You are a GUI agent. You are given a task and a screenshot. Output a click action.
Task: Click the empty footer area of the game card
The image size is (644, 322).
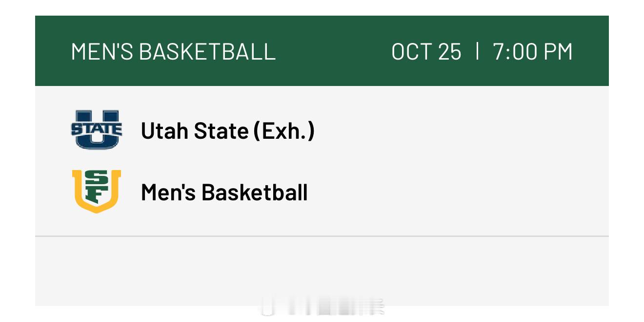coord(322,269)
